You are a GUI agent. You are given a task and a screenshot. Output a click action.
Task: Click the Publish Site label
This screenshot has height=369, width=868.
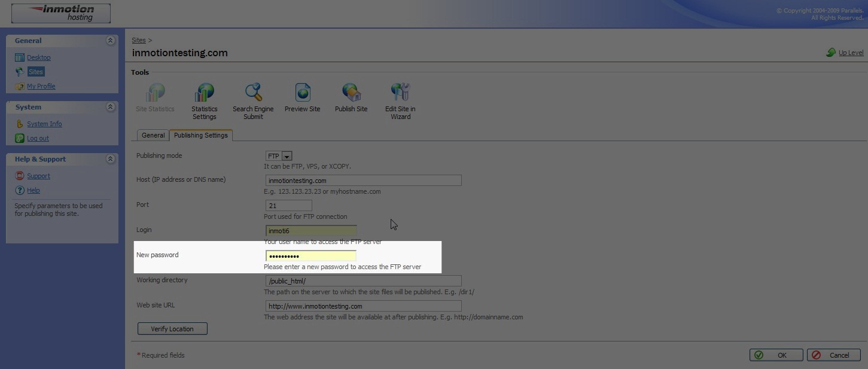pyautogui.click(x=351, y=109)
